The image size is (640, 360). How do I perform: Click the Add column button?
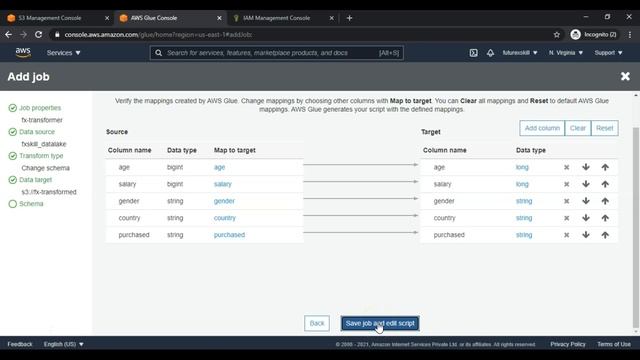coord(542,128)
